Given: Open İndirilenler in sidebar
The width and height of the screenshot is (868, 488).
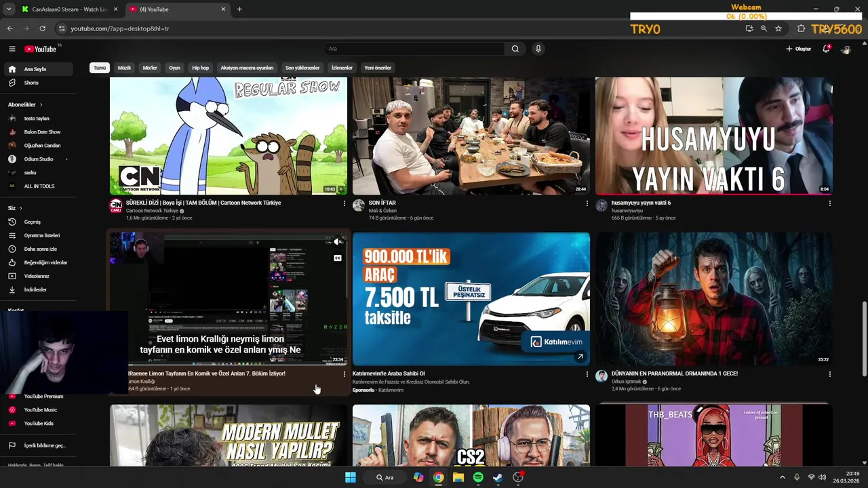Looking at the screenshot, I should pyautogui.click(x=39, y=289).
